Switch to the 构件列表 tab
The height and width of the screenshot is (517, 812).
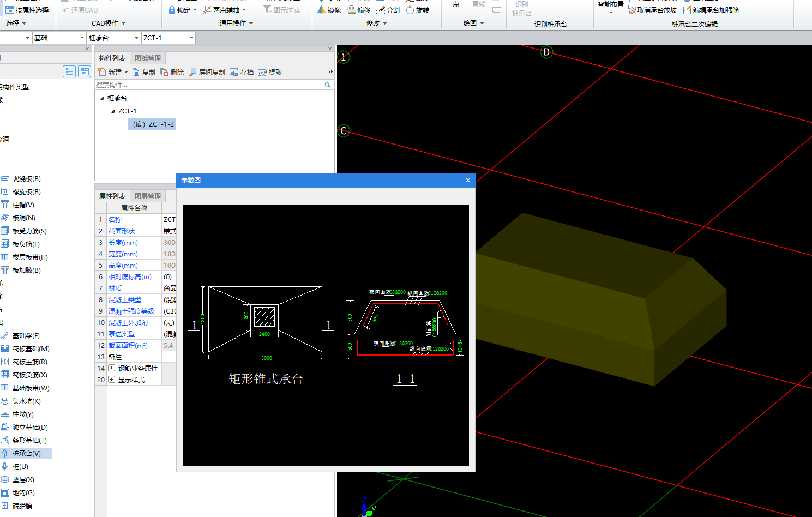tap(112, 58)
